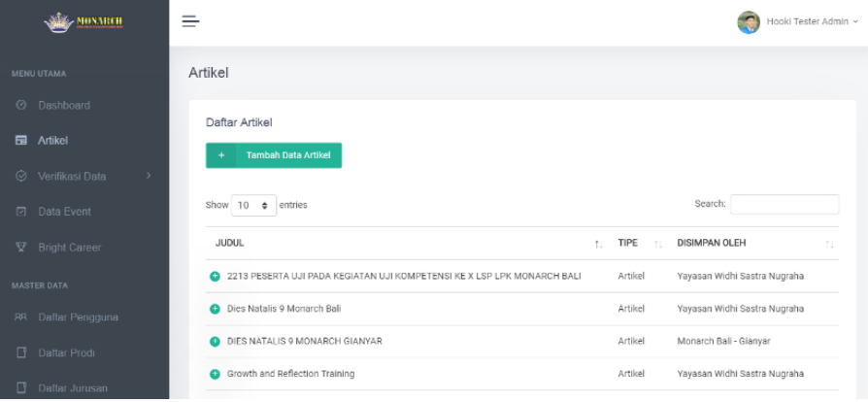Click the hamburger menu icon
This screenshot has width=868, height=402.
click(190, 21)
